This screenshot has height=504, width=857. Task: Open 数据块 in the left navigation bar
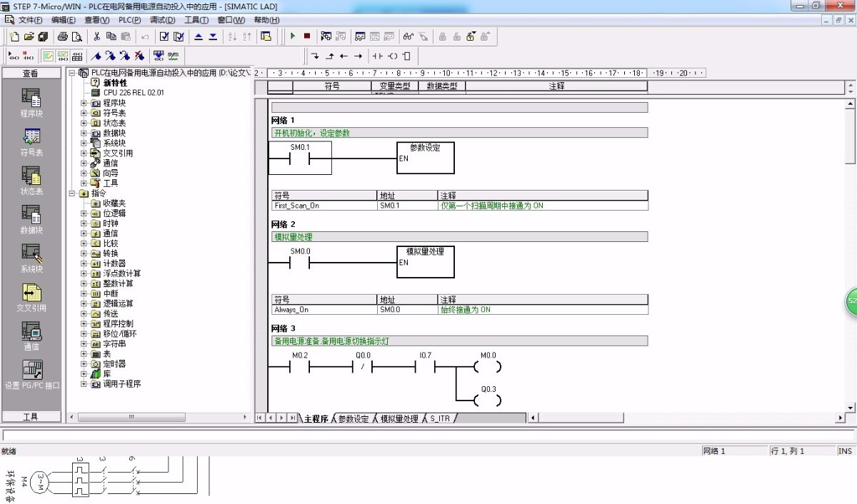(31, 219)
